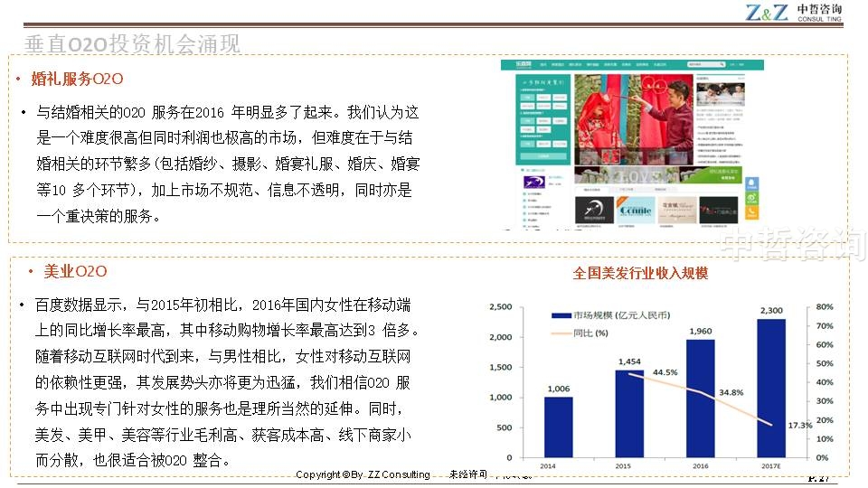This screenshot has width=868, height=488.
Task: Click the slide title 垂直O2O投资机会涌现
Action: (x=132, y=43)
